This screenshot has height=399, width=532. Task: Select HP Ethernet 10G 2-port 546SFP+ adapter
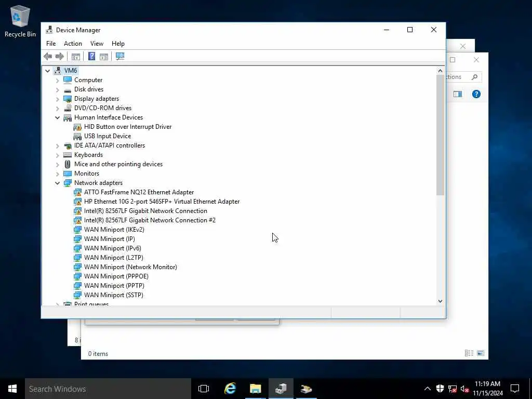pos(162,202)
